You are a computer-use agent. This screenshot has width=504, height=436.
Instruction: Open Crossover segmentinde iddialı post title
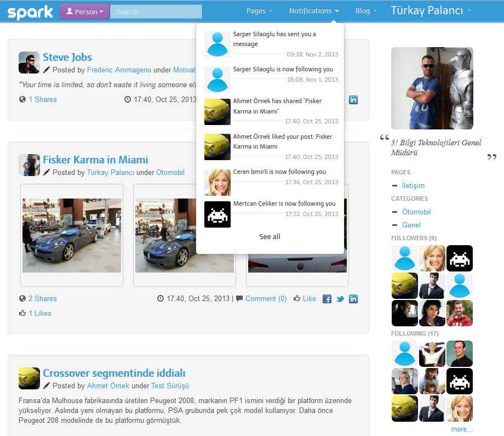point(114,373)
